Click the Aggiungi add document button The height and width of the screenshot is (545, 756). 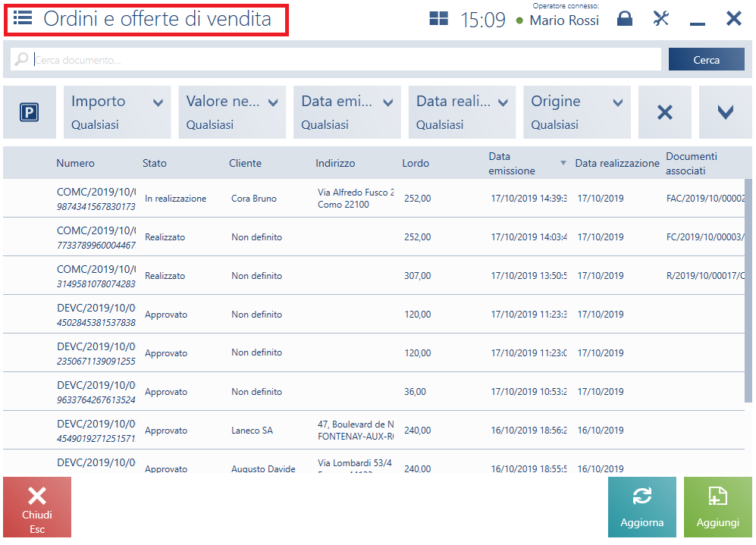(x=717, y=507)
